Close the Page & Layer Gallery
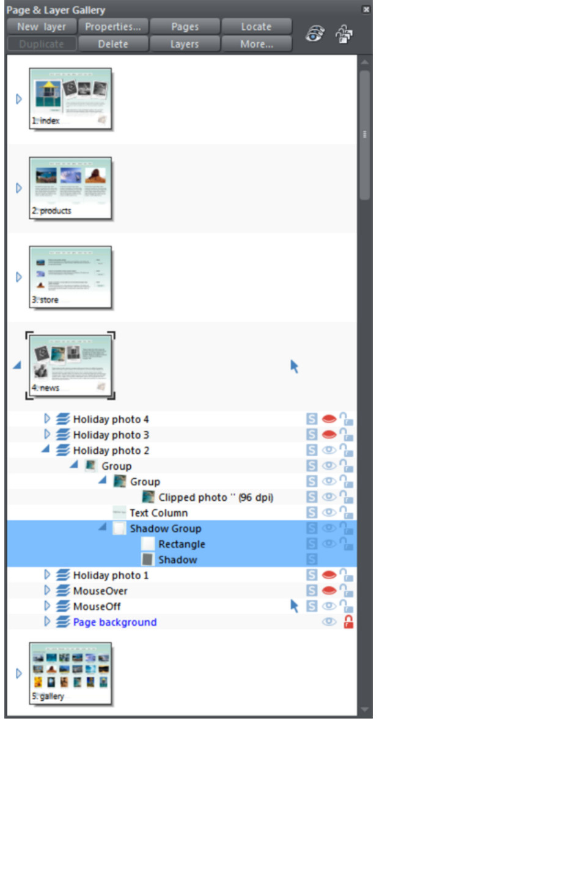588x891 pixels. pyautogui.click(x=366, y=9)
